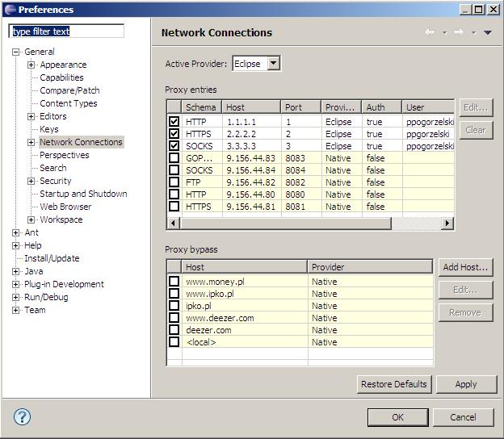Viewport: 504px width, 439px height.
Task: Check the ipko.pl bypass host
Action: 174,305
